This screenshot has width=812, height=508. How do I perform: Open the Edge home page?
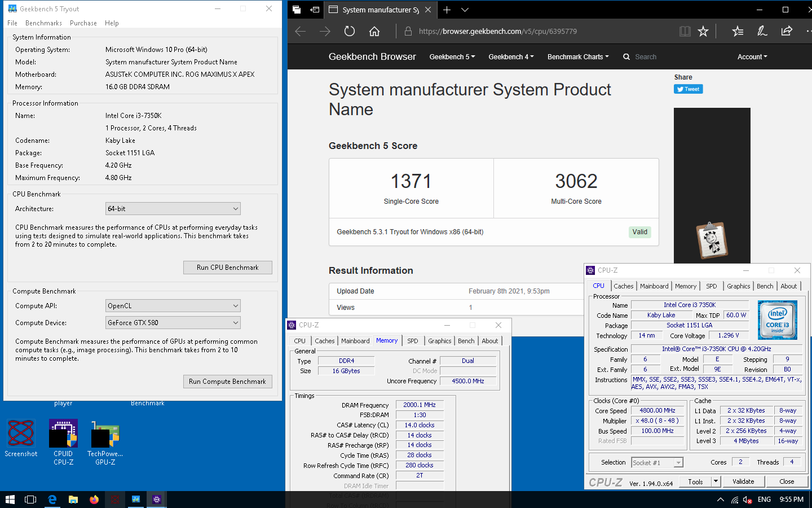[374, 32]
